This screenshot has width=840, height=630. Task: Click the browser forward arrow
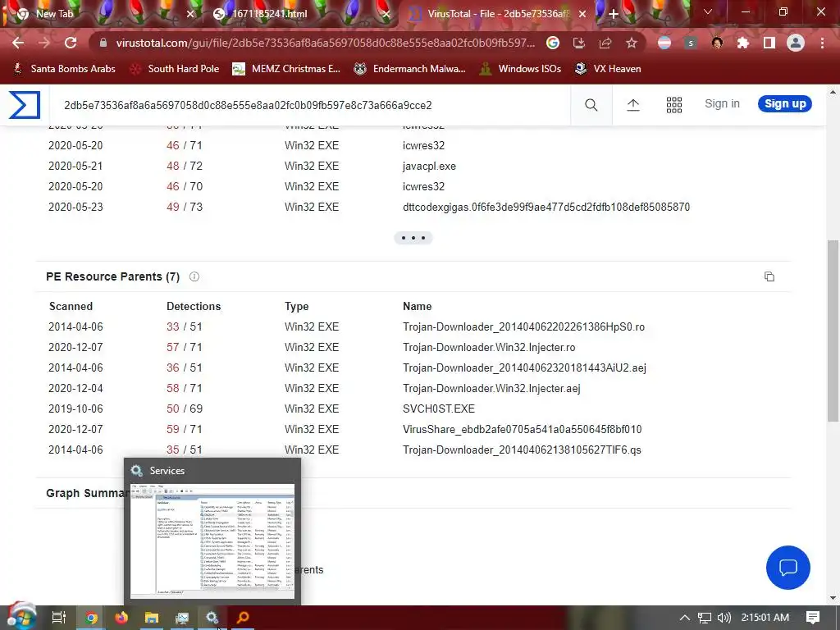[x=44, y=43]
